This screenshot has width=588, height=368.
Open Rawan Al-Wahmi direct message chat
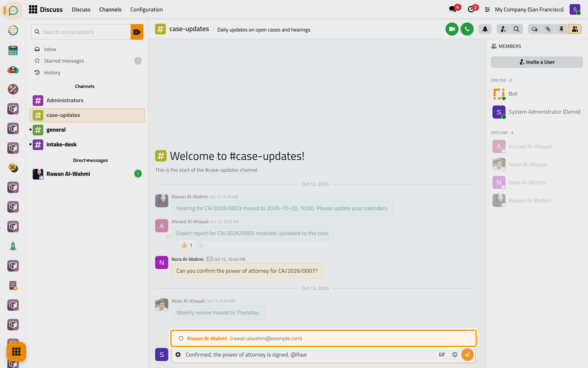pos(87,174)
